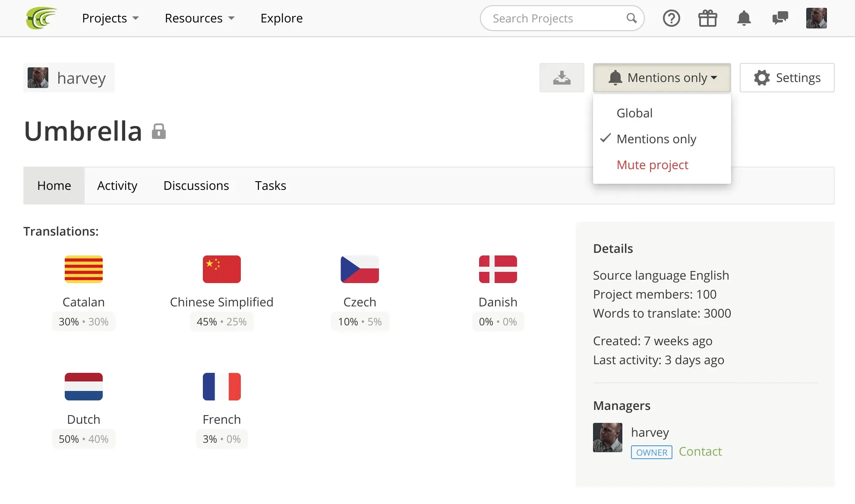Expand the Resources navigation dropdown

(199, 18)
